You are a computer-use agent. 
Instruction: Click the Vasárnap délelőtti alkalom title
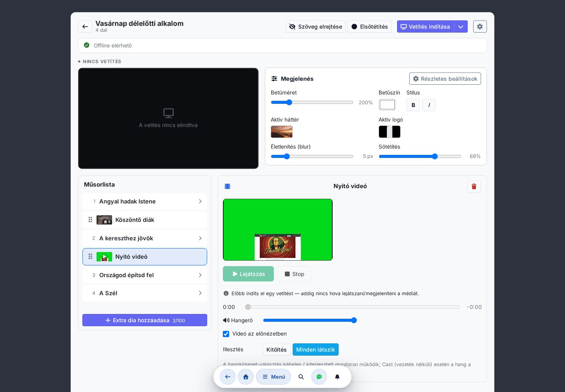[x=139, y=24]
